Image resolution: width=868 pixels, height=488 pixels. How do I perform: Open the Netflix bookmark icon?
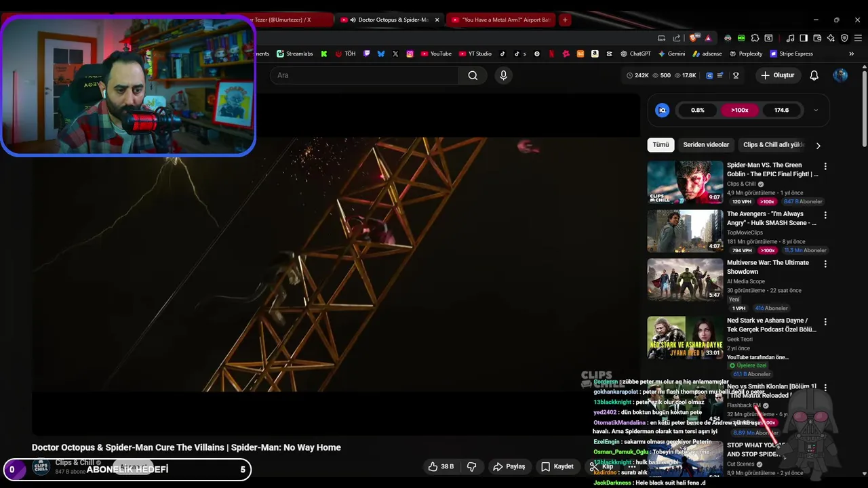(x=551, y=54)
